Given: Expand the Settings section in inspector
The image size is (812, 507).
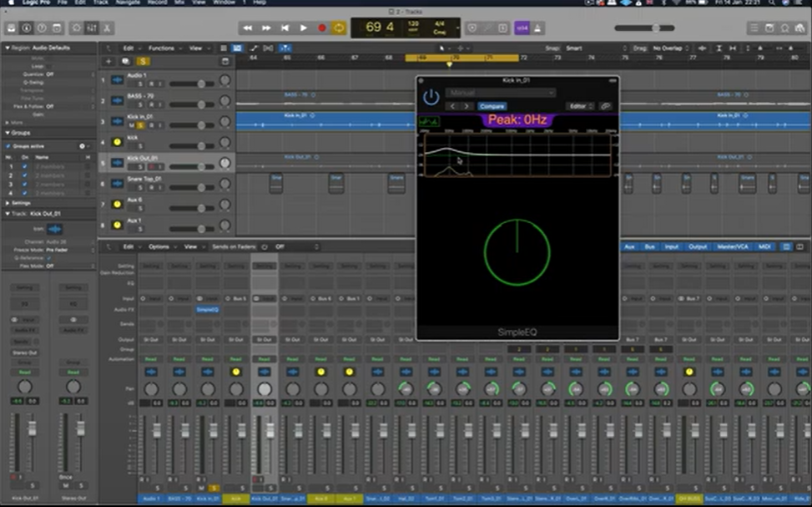Looking at the screenshot, I should tap(8, 202).
